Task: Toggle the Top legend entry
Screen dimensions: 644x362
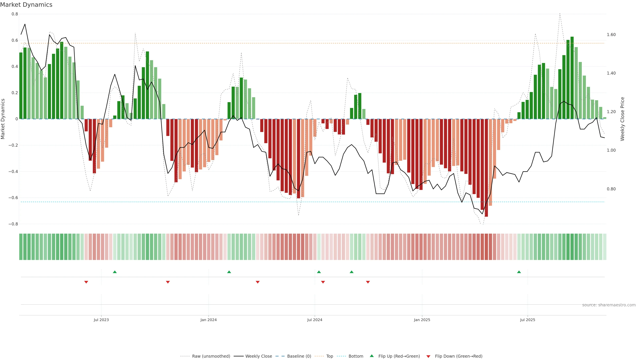Action: point(330,356)
